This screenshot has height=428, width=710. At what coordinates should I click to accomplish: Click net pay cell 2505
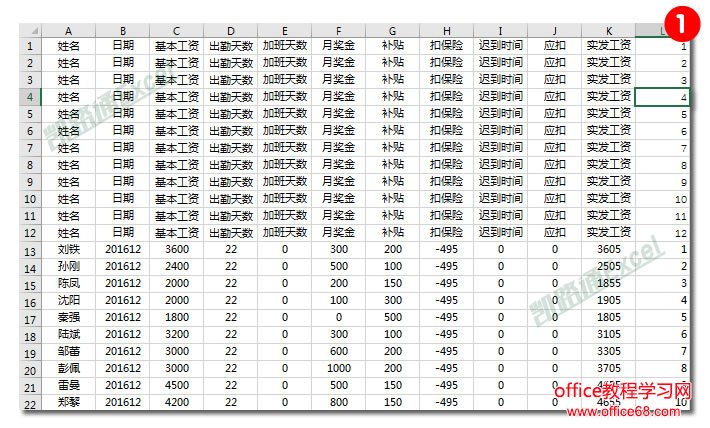(609, 266)
